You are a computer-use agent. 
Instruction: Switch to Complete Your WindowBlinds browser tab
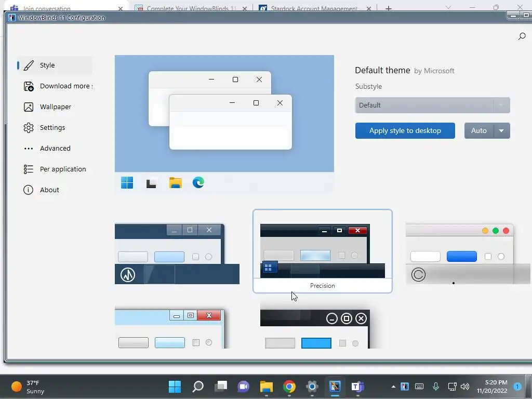191,7
